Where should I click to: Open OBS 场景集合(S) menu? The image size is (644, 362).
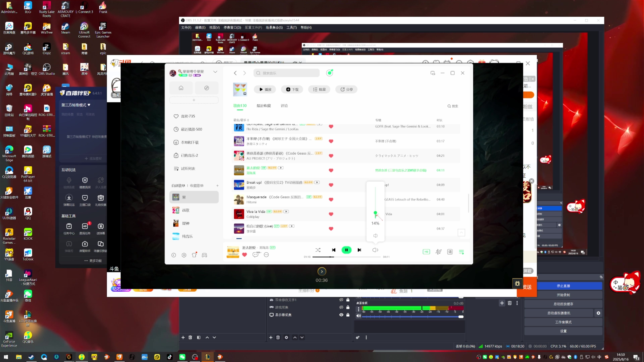click(x=274, y=27)
